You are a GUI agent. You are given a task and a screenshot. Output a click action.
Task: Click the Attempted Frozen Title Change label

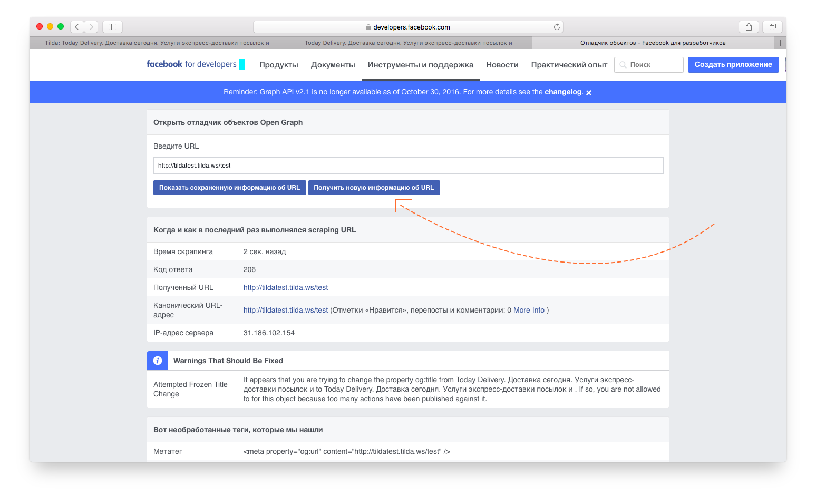point(190,389)
